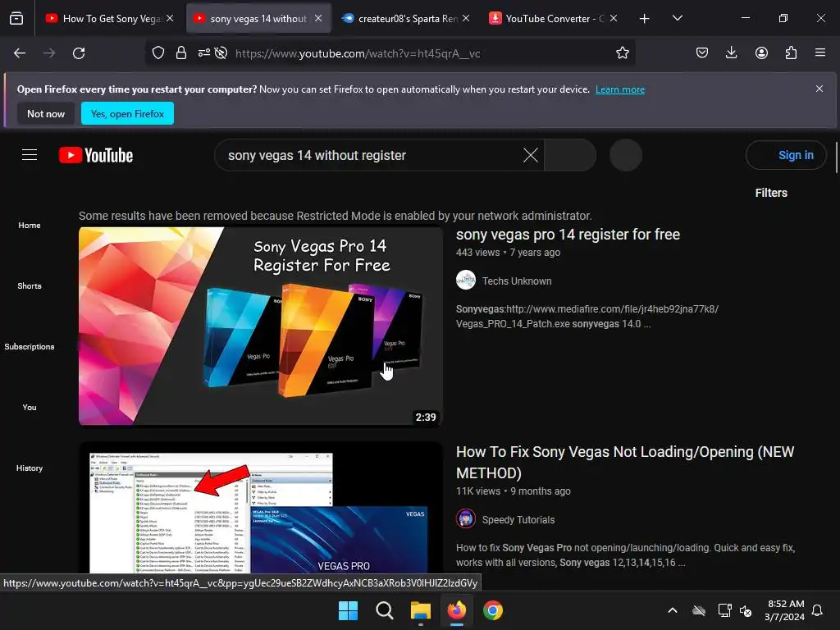Bookmark this page with the star icon
The image size is (840, 630).
coord(622,53)
